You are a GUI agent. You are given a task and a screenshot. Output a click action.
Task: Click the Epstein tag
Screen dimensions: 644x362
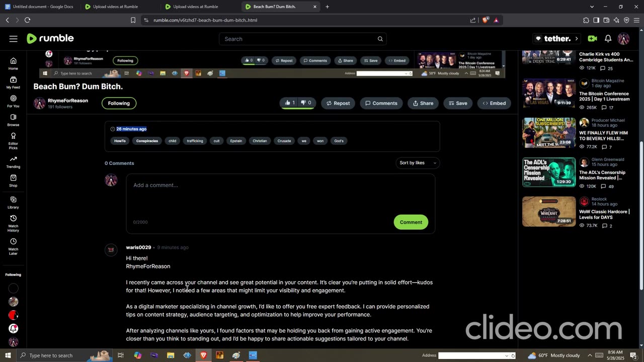236,141
